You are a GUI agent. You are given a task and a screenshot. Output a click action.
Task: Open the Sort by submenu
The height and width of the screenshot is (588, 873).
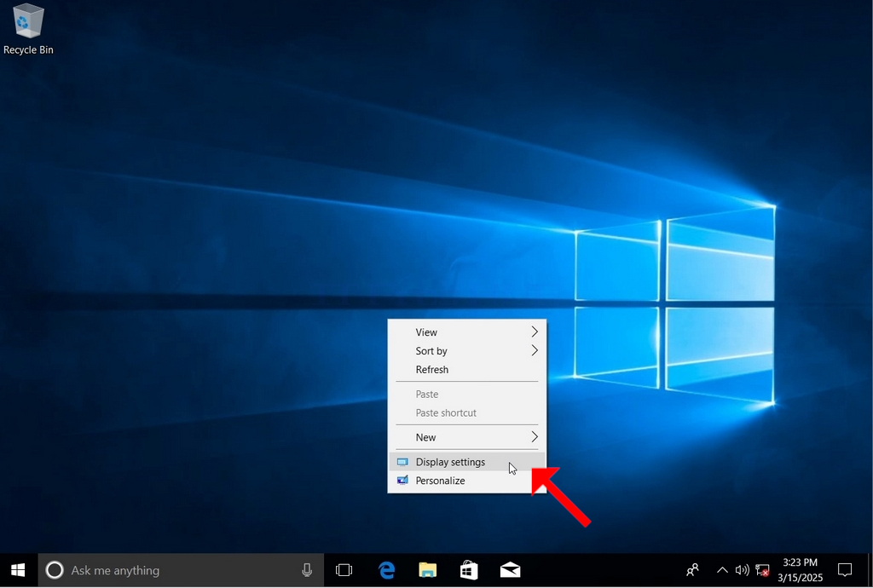pyautogui.click(x=466, y=351)
